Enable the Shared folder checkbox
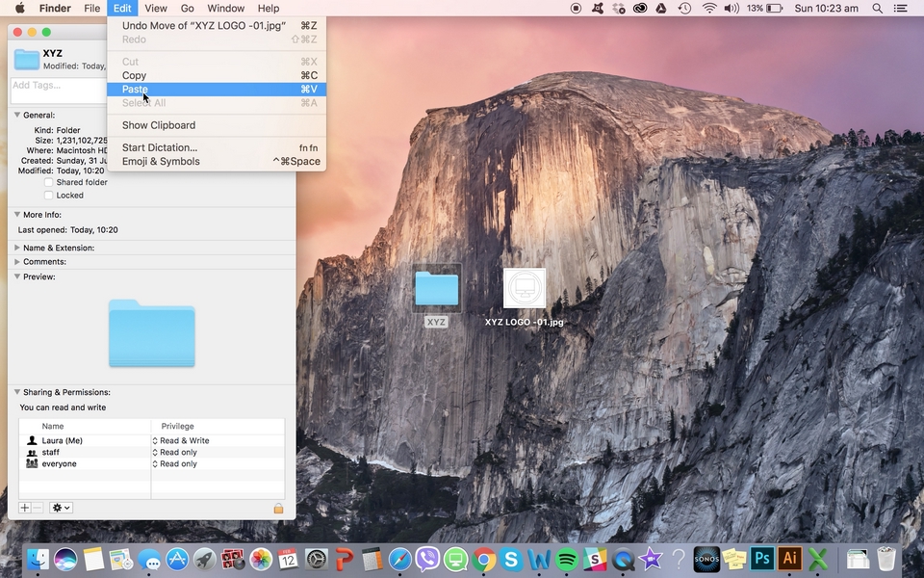924x578 pixels. (49, 182)
